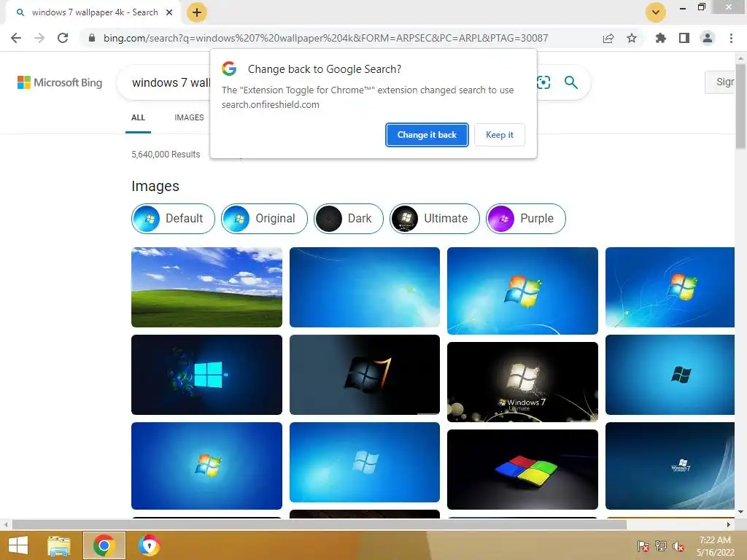Click the vertical scrollbar thumb
Screen dimensions: 747x560
741,107
